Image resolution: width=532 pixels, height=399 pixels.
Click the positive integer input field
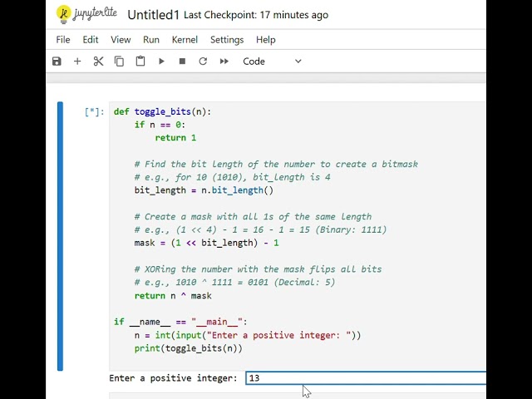pos(366,378)
